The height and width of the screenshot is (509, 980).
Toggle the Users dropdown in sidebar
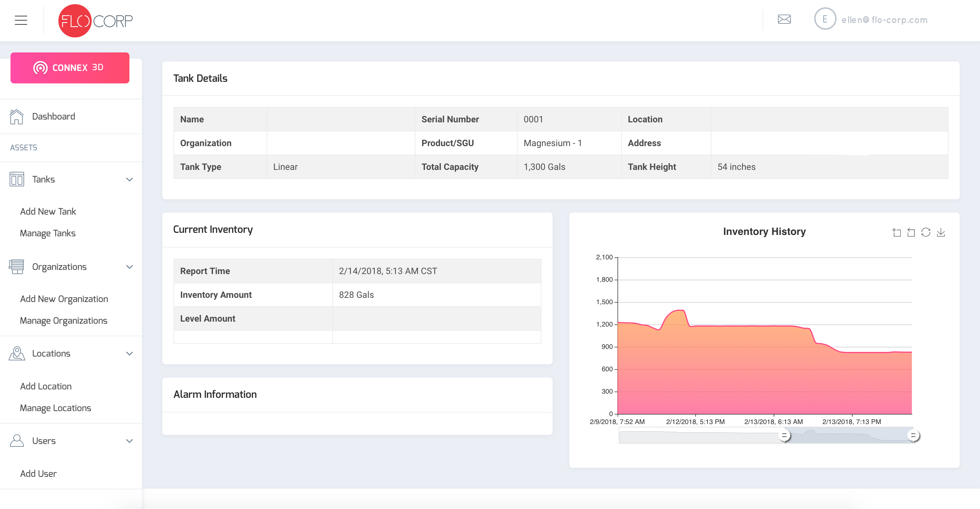point(130,440)
